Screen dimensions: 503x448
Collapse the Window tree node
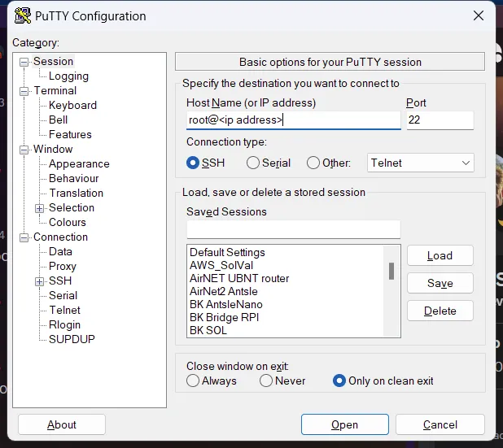24,150
